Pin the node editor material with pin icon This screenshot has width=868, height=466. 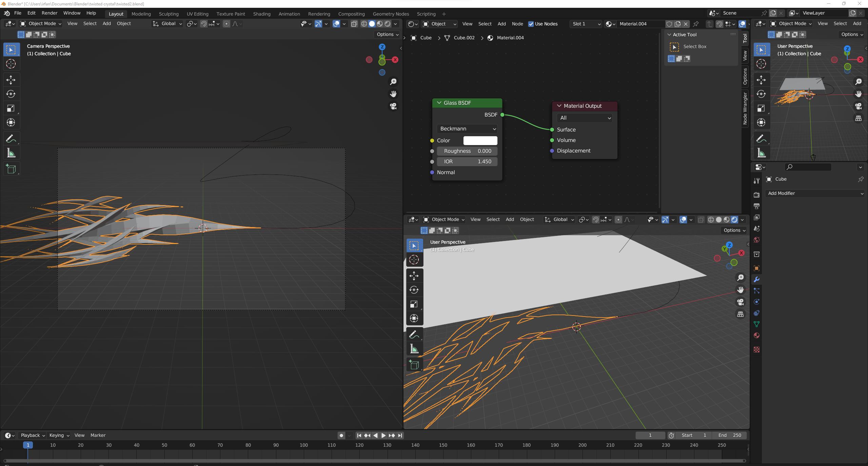pyautogui.click(x=696, y=24)
